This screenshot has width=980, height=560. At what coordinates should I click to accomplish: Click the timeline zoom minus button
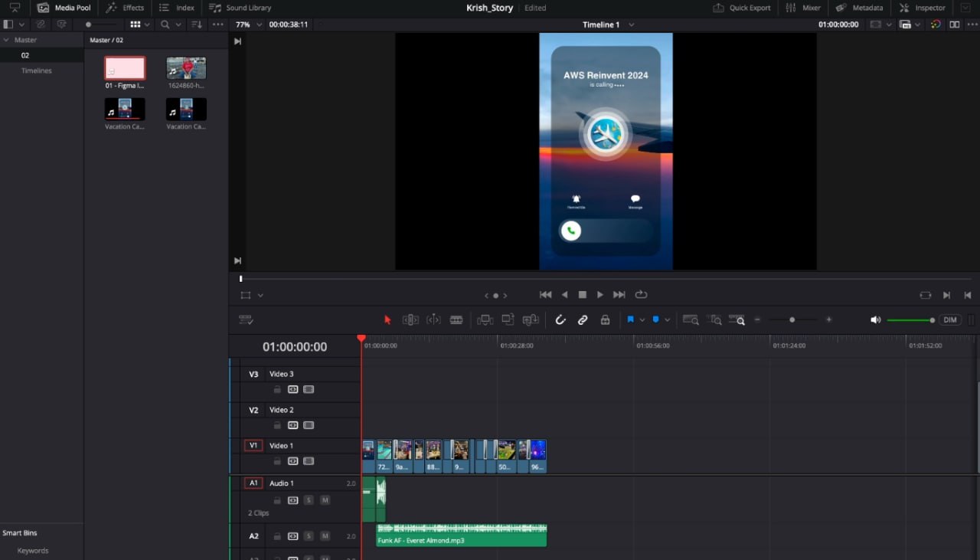click(x=757, y=319)
